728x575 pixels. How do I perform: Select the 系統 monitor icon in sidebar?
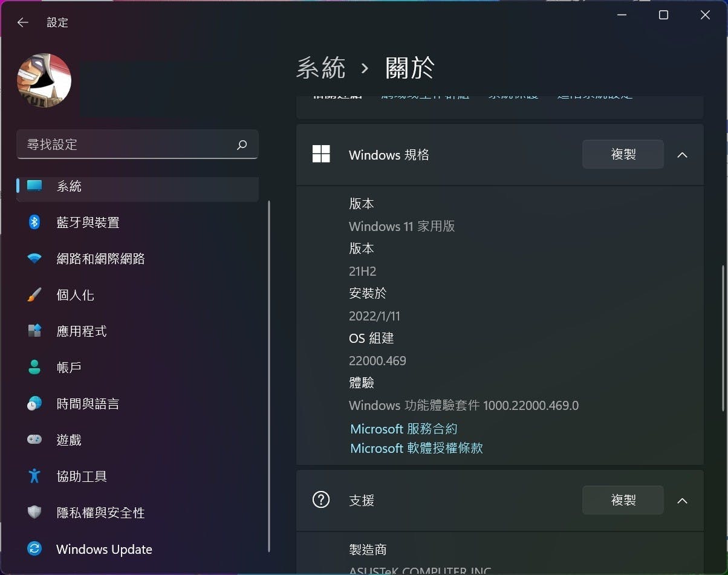(34, 186)
